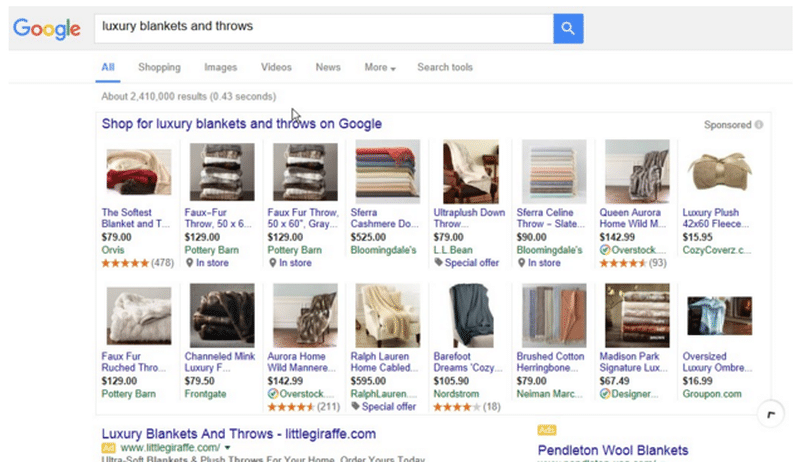Click the Sponsored info icon
This screenshot has height=462, width=800.
[759, 125]
